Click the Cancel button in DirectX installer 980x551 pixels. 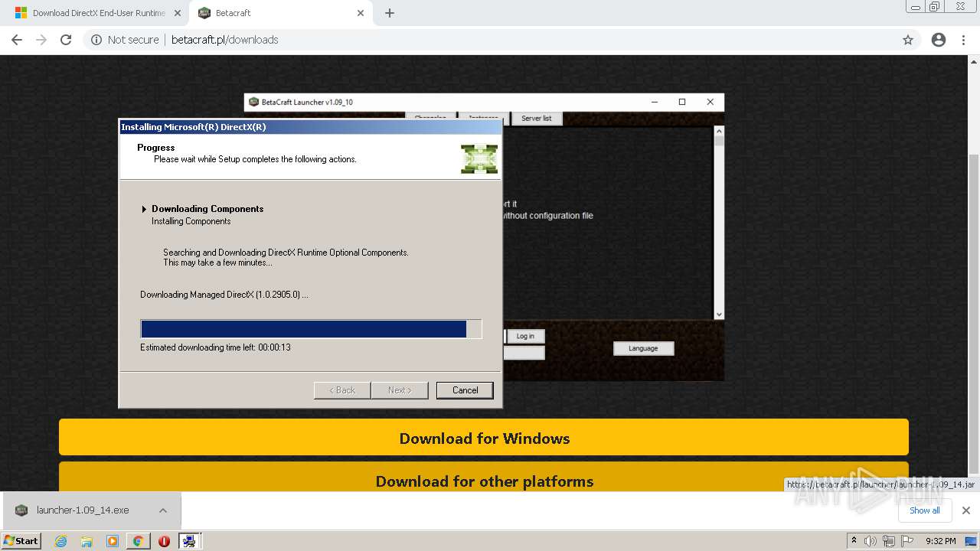tap(465, 390)
